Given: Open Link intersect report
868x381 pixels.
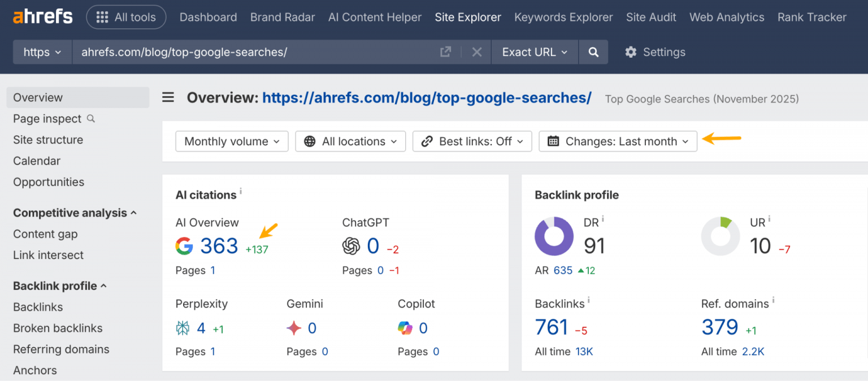Looking at the screenshot, I should tap(48, 255).
